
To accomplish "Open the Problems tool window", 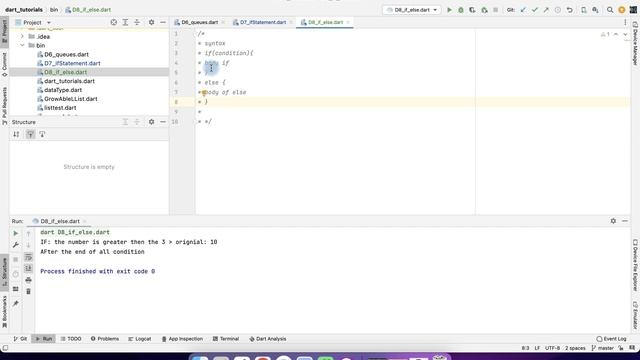I will click(x=105, y=339).
